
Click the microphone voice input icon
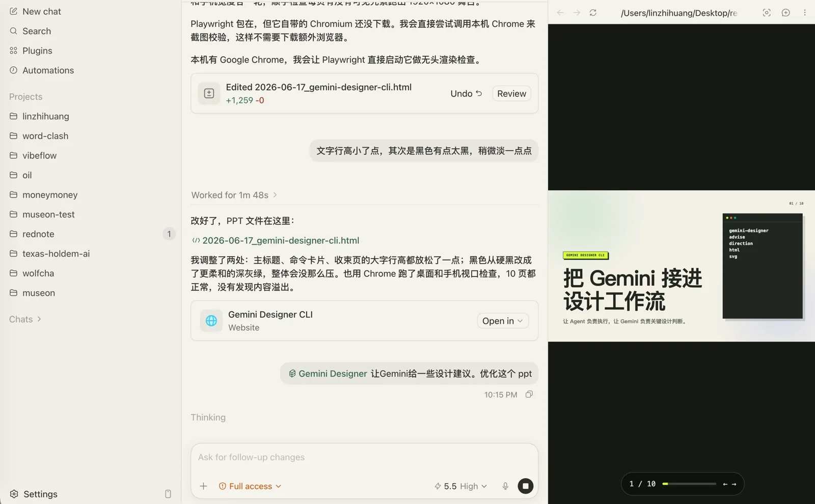[505, 486]
